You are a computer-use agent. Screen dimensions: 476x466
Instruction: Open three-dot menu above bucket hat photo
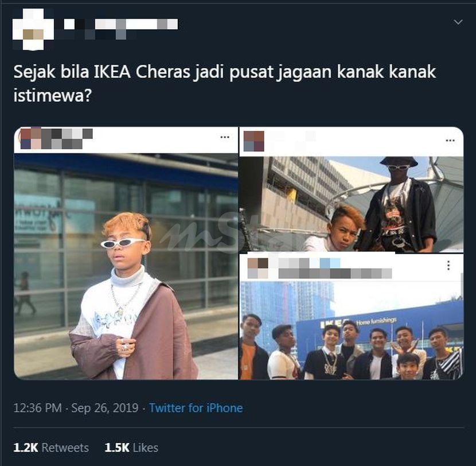pyautogui.click(x=450, y=141)
